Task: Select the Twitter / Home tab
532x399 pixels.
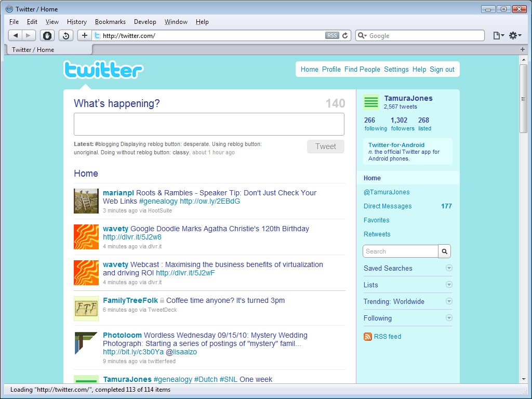Action: (49, 49)
